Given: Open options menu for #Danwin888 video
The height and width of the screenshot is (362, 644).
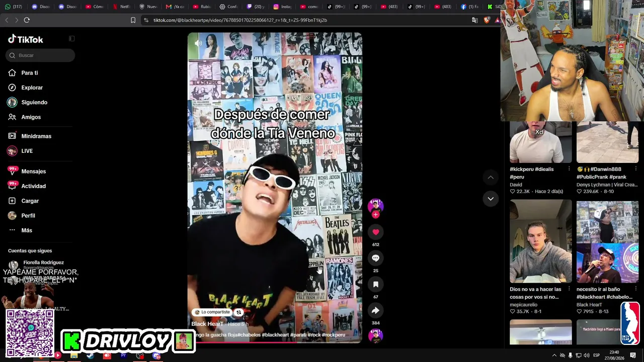Looking at the screenshot, I should tap(635, 169).
